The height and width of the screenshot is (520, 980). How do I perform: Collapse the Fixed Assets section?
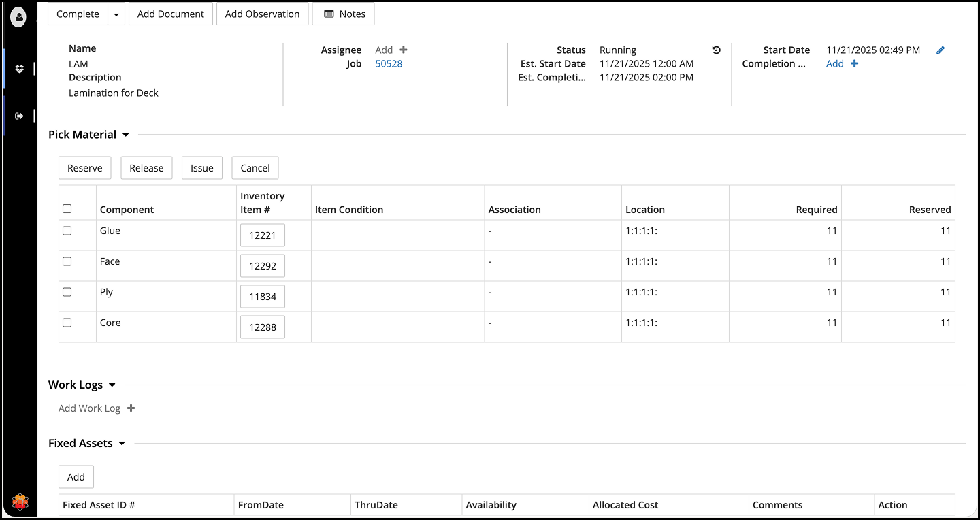(122, 444)
